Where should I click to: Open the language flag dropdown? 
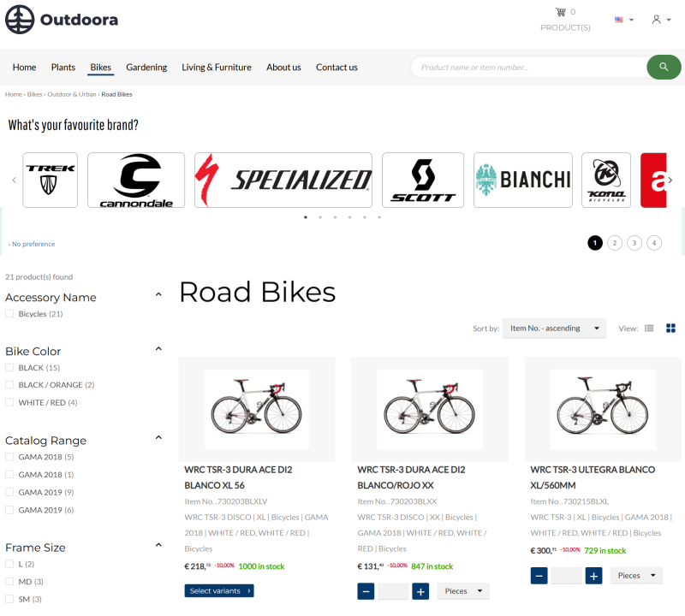pyautogui.click(x=623, y=20)
